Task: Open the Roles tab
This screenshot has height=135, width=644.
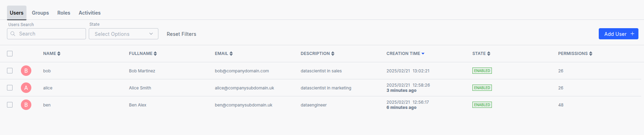Action: click(x=64, y=13)
